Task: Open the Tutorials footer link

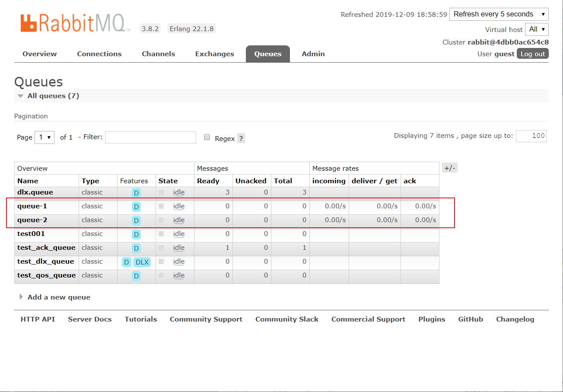Action: [x=141, y=319]
